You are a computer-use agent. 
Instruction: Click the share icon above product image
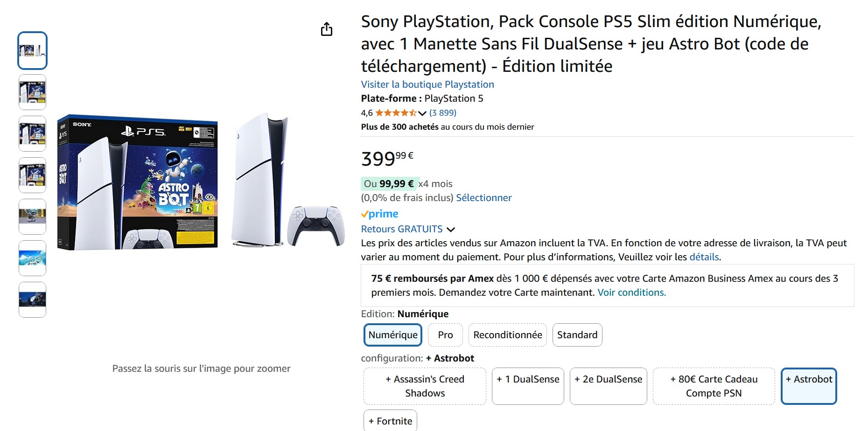point(327,29)
